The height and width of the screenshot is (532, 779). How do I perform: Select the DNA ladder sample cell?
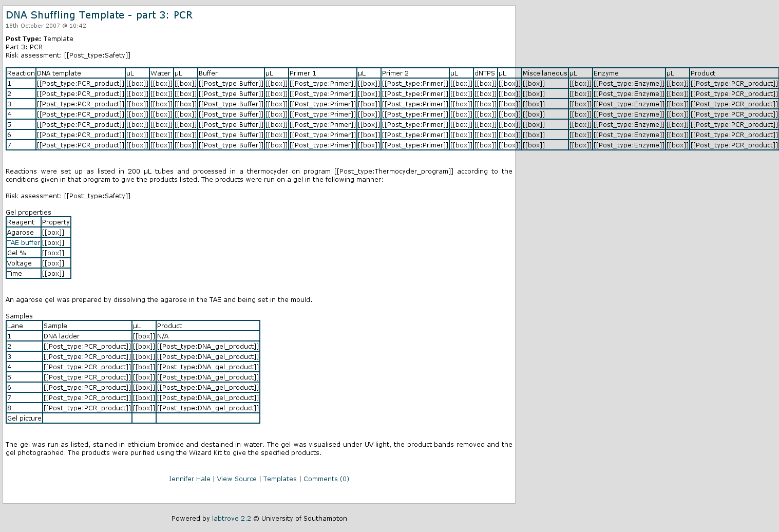62,336
